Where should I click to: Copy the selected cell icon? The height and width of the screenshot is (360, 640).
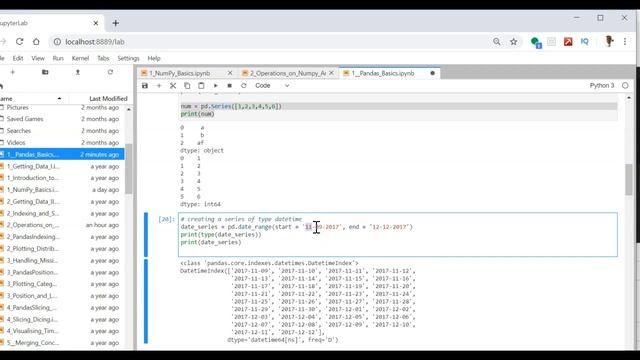187,86
